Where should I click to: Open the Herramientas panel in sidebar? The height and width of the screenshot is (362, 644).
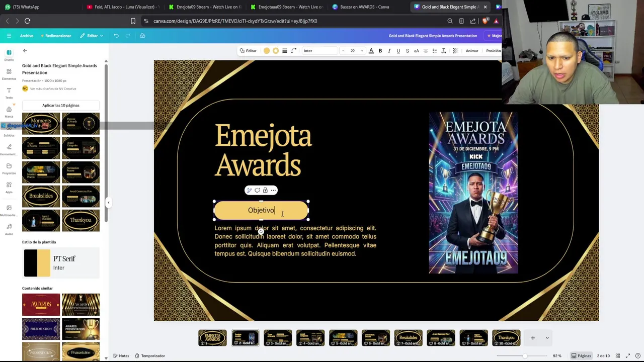click(x=9, y=149)
